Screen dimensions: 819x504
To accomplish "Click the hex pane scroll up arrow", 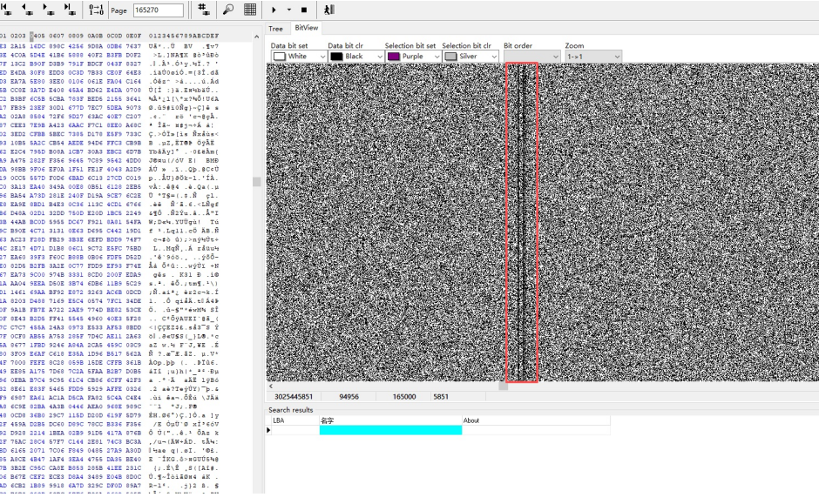I will [x=256, y=37].
